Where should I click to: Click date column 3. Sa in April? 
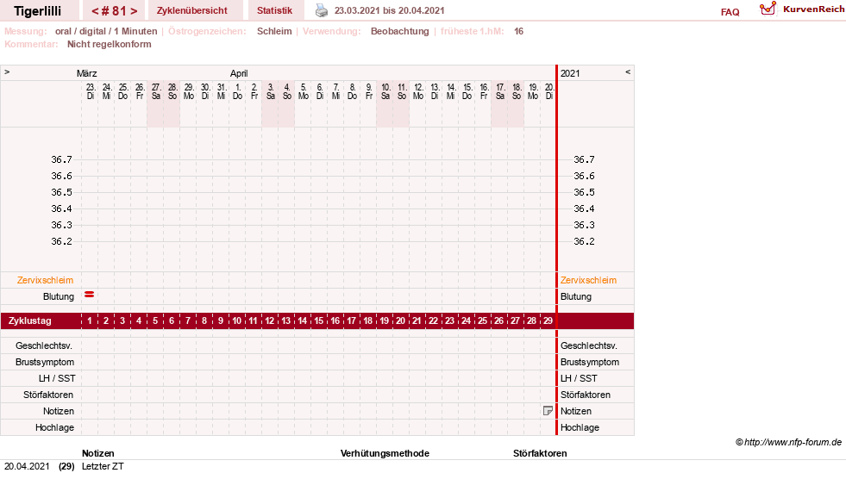270,91
